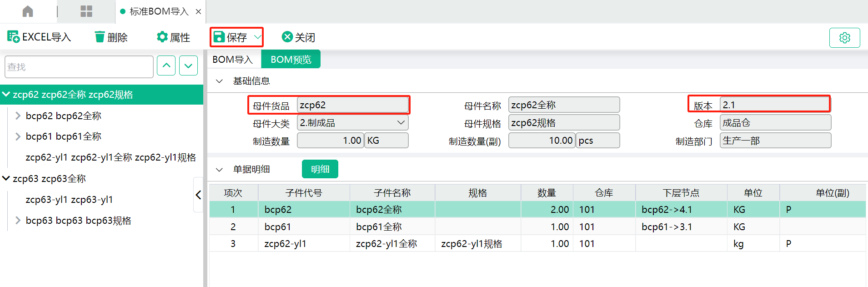Collapse the 基础信息 section

[x=219, y=81]
